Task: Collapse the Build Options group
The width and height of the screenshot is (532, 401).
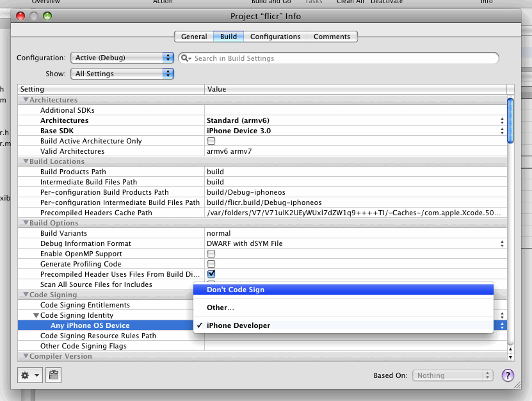Action: (x=26, y=223)
